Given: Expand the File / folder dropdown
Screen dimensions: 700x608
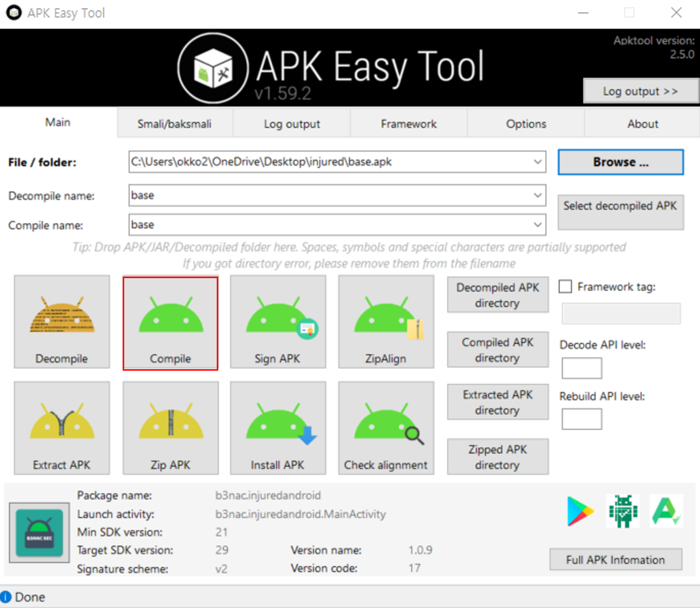Looking at the screenshot, I should [x=537, y=162].
